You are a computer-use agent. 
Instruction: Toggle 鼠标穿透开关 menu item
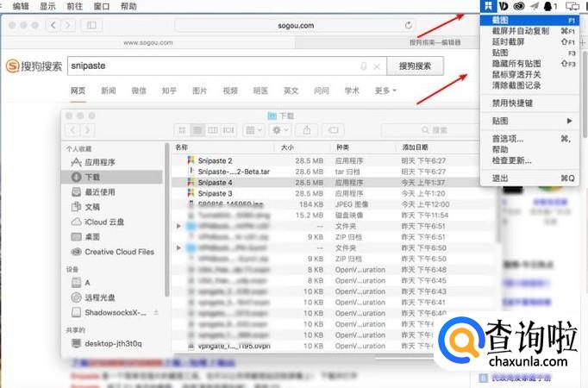(x=529, y=75)
